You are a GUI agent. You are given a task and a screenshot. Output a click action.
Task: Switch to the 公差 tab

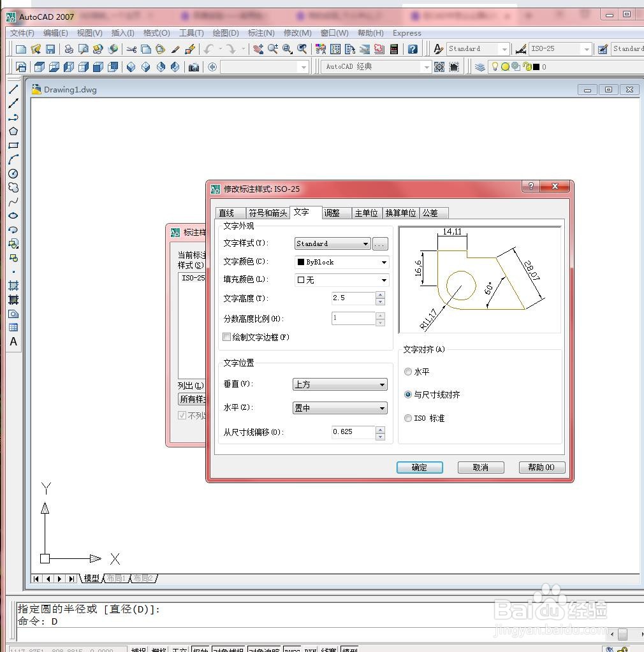(434, 213)
